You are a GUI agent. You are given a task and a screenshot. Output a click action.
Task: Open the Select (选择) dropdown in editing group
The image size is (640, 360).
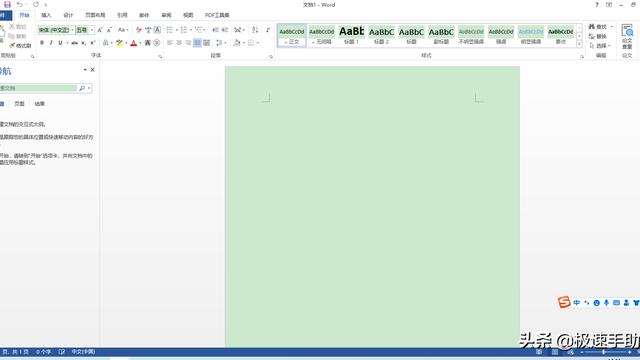(600, 46)
